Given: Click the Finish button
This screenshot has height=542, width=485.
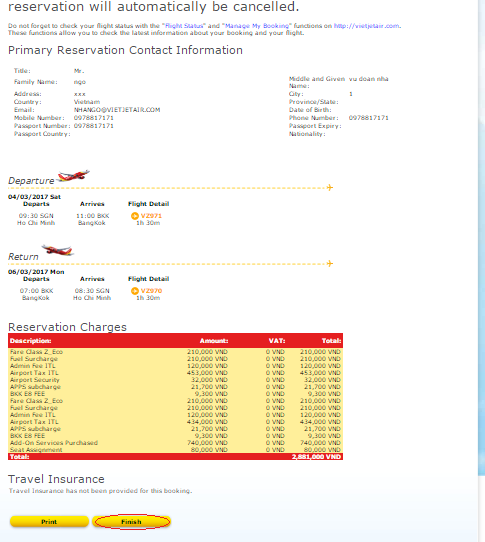Looking at the screenshot, I should click(x=131, y=522).
